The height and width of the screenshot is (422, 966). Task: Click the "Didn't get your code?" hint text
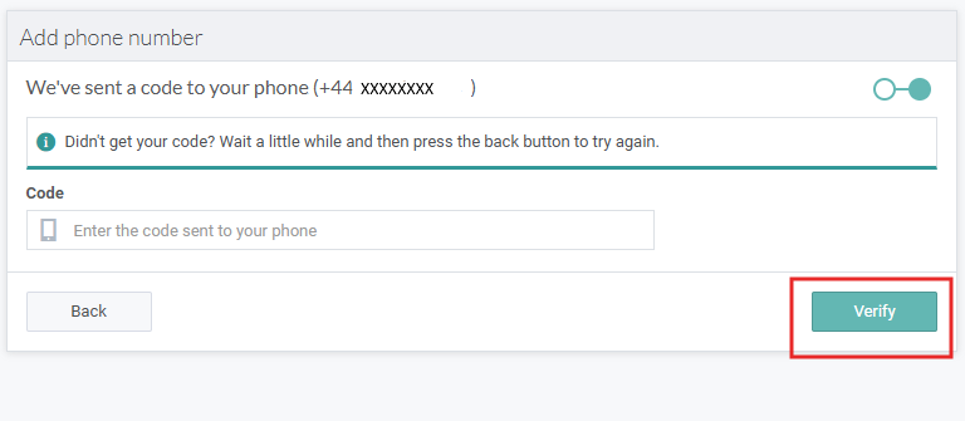pos(362,142)
